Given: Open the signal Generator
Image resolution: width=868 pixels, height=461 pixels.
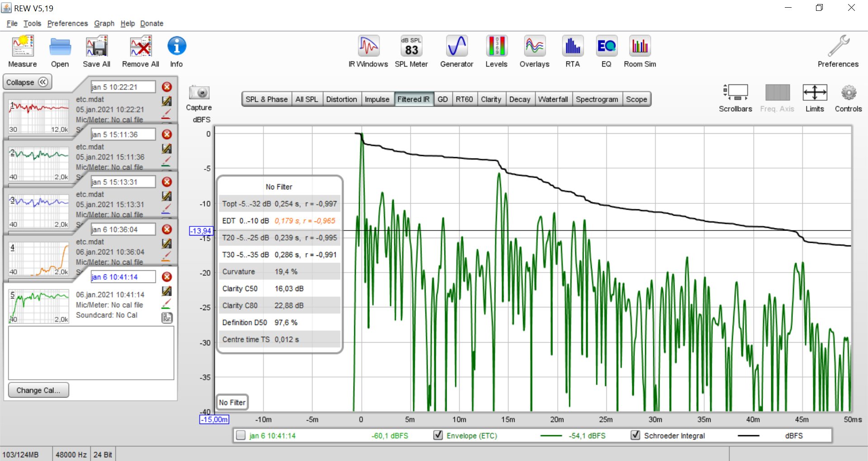Looking at the screenshot, I should pos(457,51).
